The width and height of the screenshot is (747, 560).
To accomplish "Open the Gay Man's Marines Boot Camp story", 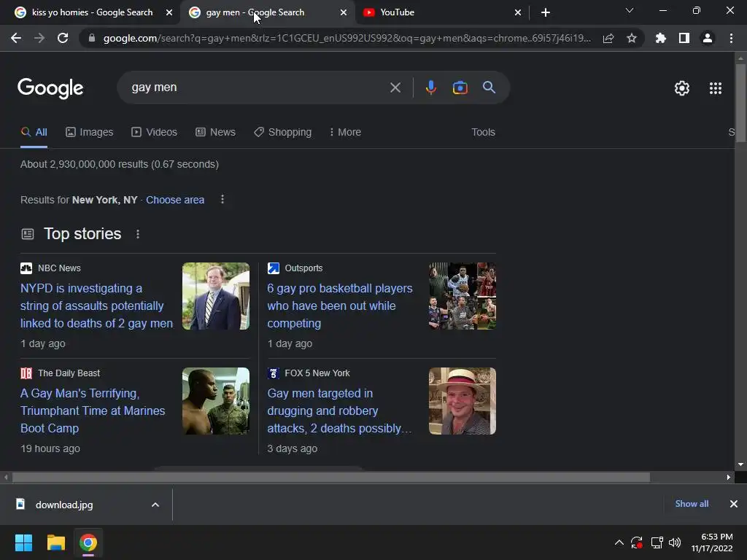I will [93, 411].
